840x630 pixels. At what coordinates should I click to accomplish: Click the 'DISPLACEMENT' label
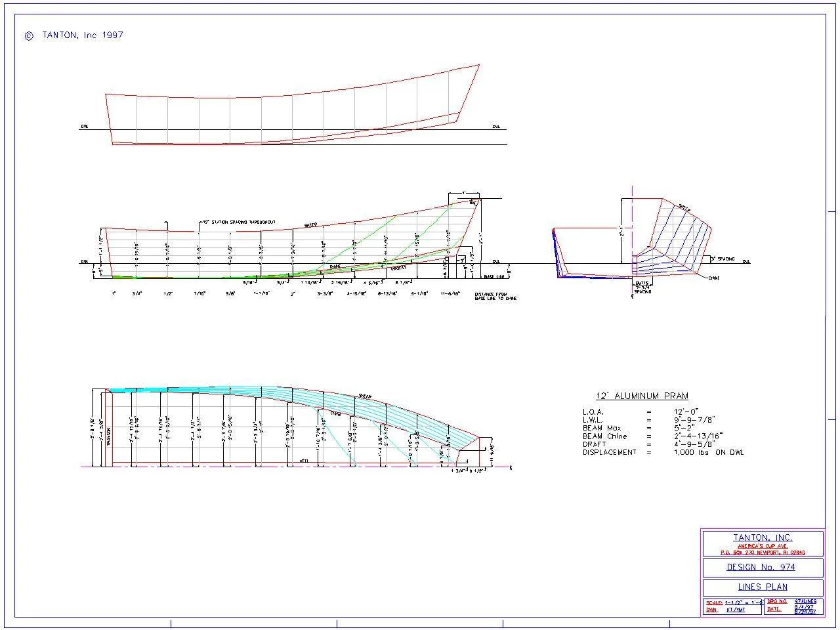tap(610, 452)
